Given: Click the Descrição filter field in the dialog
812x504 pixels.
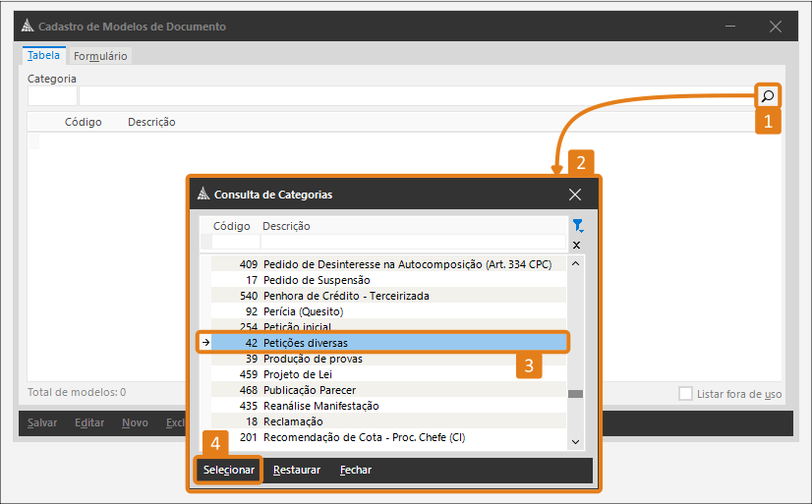Looking at the screenshot, I should 413,243.
